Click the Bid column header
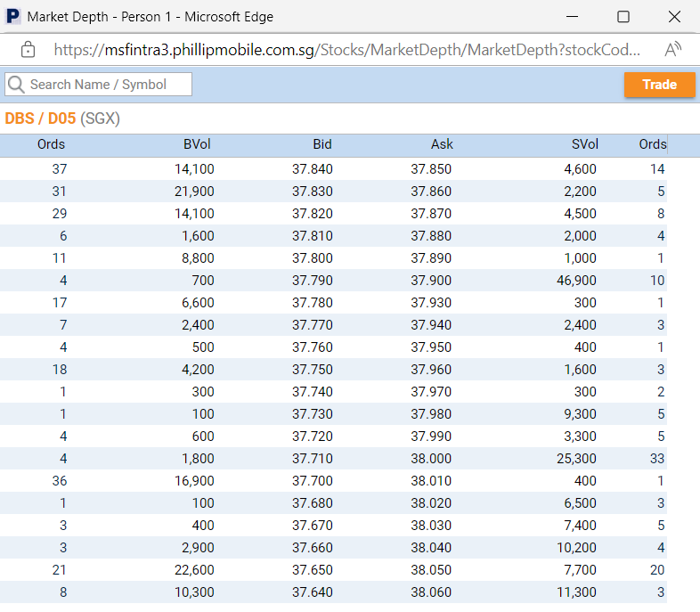Viewport: 700px width, 612px height. (322, 144)
